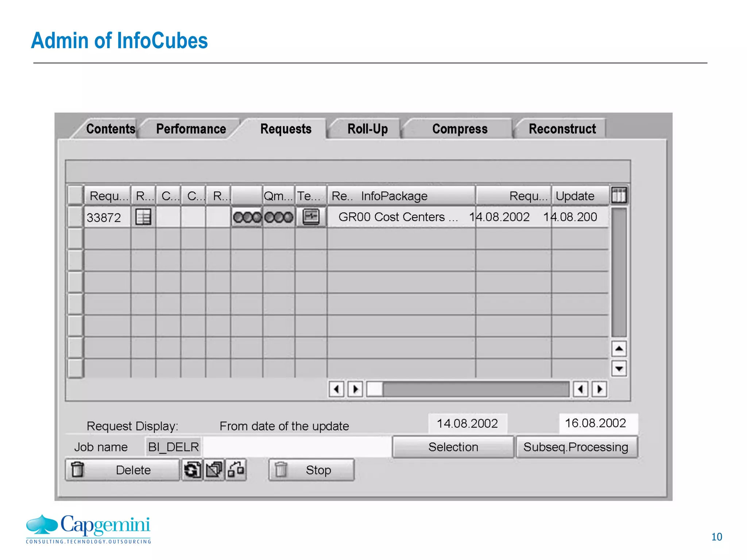The width and height of the screenshot is (747, 560).
Task: Click the vertical scrollbar track
Action: tap(619, 272)
